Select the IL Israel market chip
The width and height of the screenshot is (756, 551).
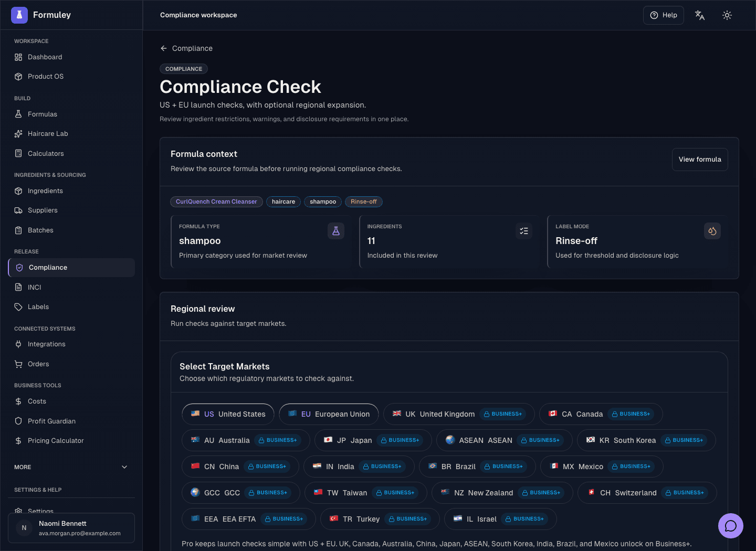tap(500, 519)
